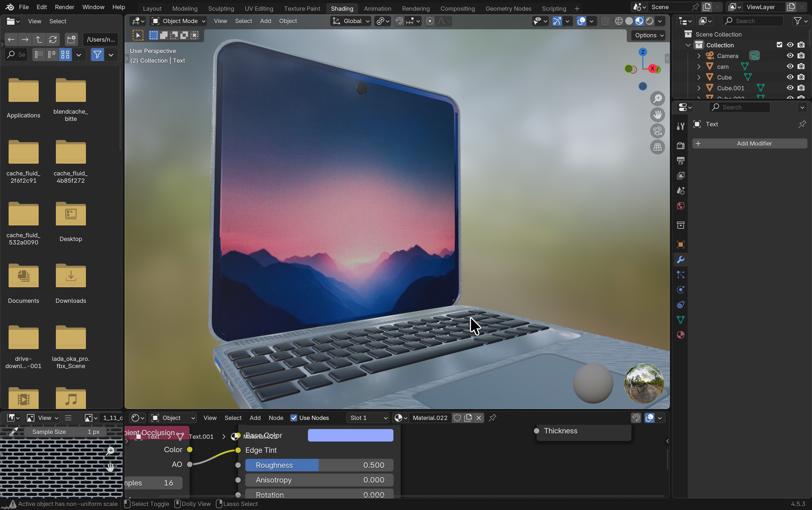Expand the Cube tree item
812x510 pixels.
[699, 77]
